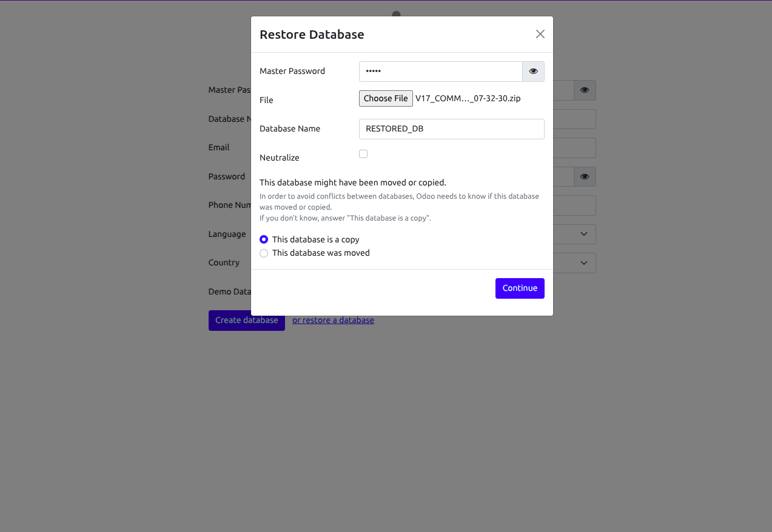This screenshot has width=772, height=532.
Task: Enable the Neutralize checkbox
Action: 363,154
